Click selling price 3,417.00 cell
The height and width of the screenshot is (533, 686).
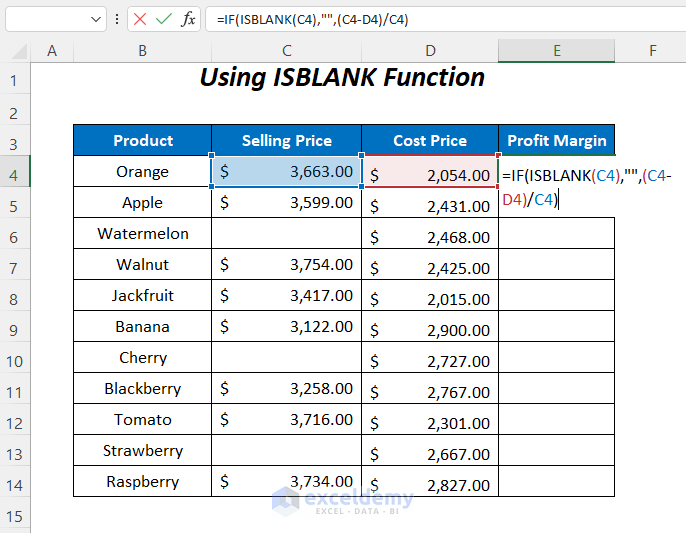287,295
